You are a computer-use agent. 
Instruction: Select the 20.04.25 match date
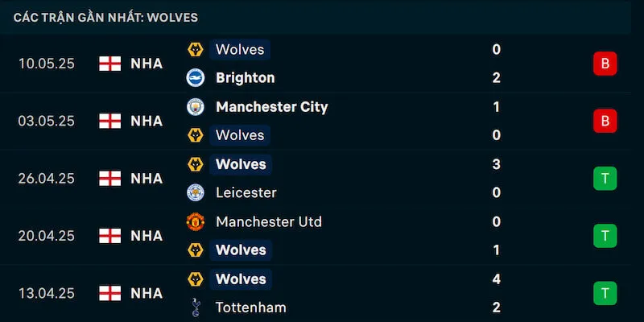pos(47,236)
